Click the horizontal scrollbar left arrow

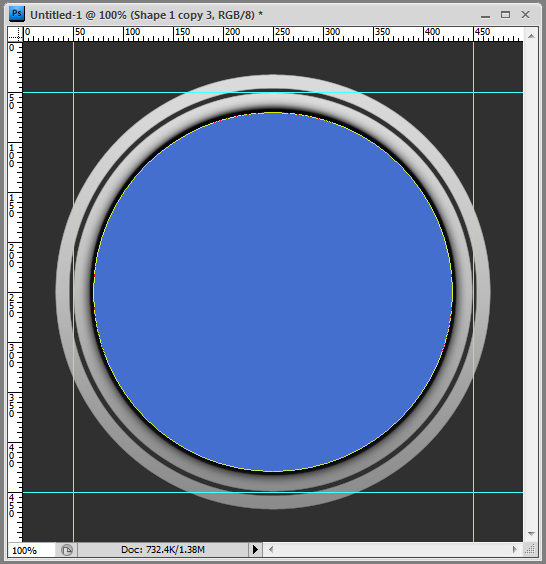coord(271,549)
